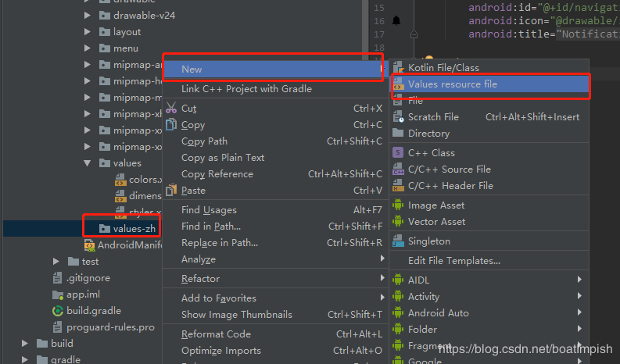Expand the layout folder arrow

point(88,31)
